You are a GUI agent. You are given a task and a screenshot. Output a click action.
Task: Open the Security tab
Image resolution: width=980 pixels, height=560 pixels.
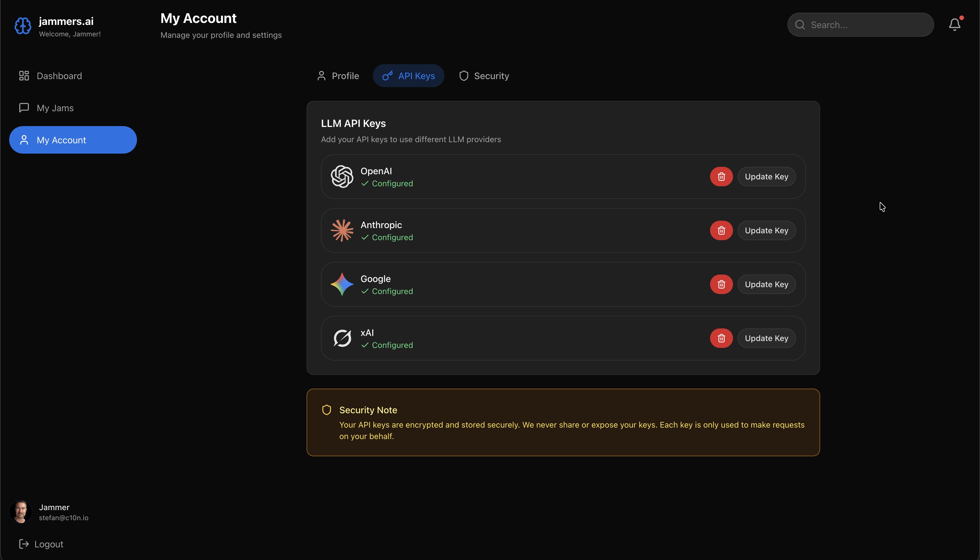click(x=484, y=76)
